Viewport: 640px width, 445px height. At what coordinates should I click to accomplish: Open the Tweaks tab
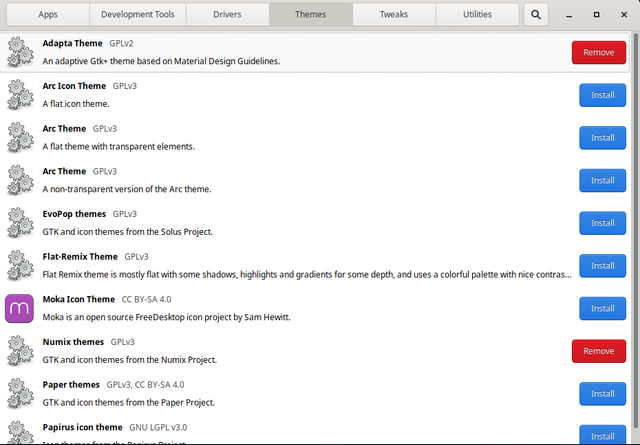pyautogui.click(x=394, y=15)
